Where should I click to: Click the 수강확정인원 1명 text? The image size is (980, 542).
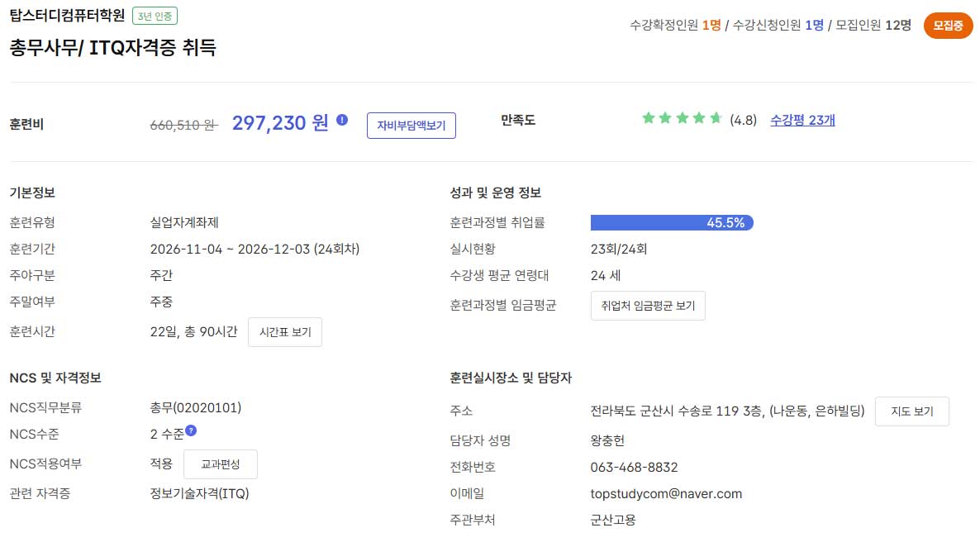click(x=675, y=25)
